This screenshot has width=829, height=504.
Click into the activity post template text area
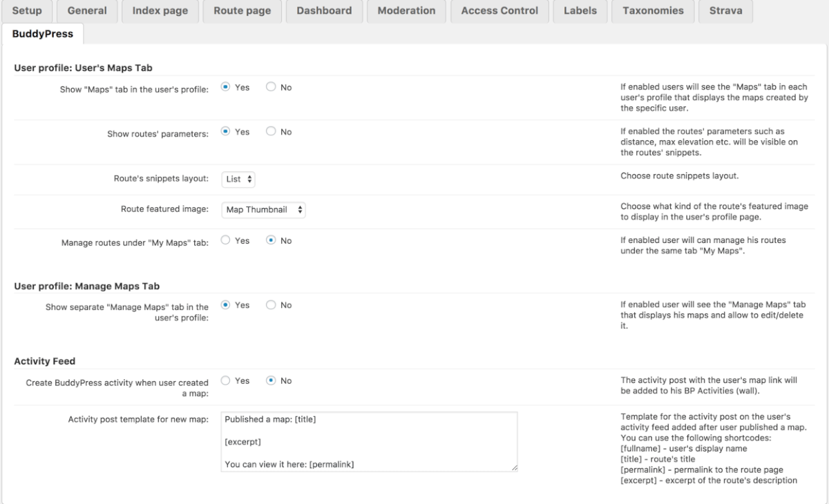coord(370,442)
